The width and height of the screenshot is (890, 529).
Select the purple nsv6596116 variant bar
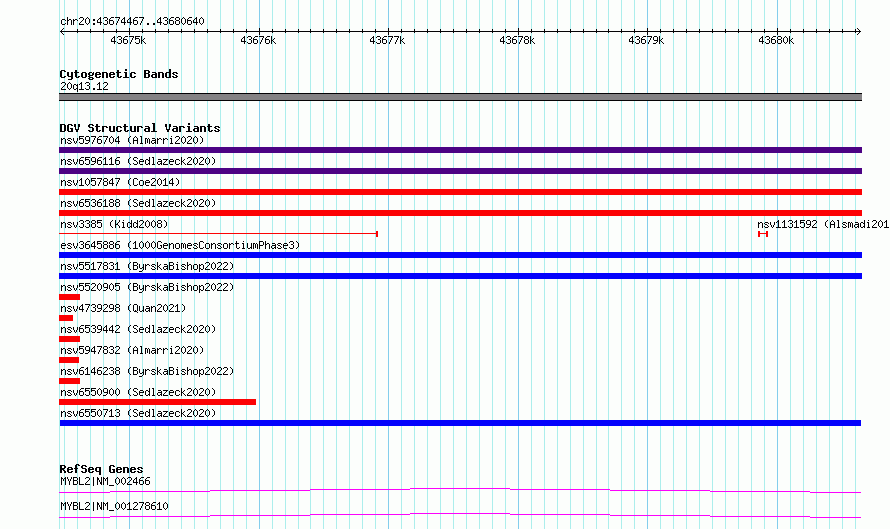tap(460, 171)
